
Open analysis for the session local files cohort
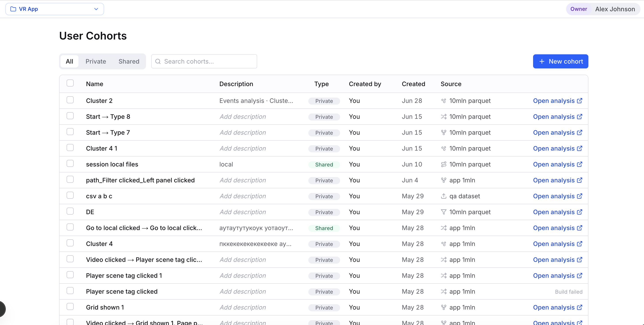click(558, 164)
